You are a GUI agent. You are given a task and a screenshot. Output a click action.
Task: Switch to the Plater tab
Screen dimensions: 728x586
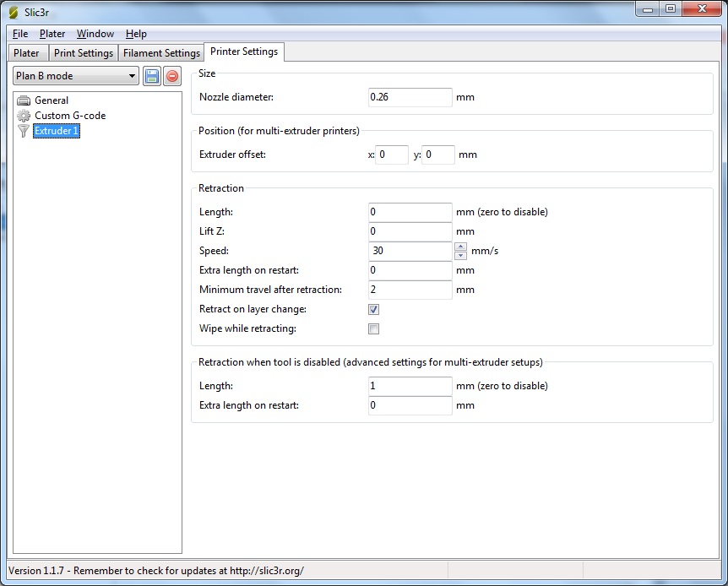pos(28,53)
